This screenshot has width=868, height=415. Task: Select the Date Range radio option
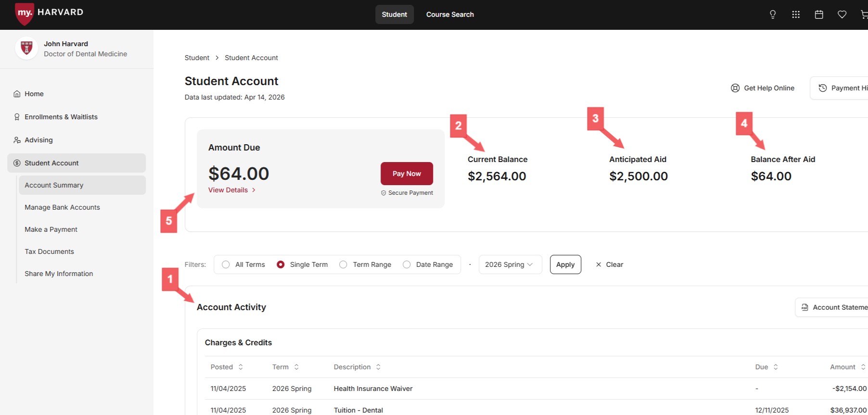(x=407, y=264)
